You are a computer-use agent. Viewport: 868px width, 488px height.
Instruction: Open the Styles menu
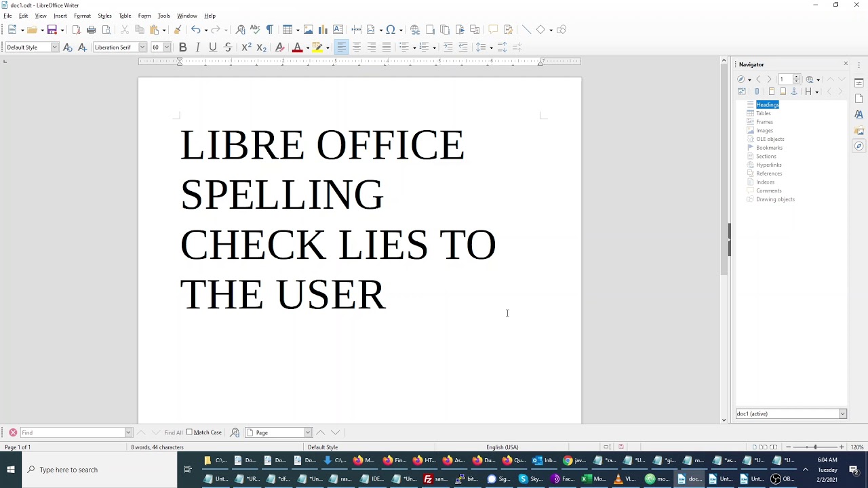click(104, 16)
